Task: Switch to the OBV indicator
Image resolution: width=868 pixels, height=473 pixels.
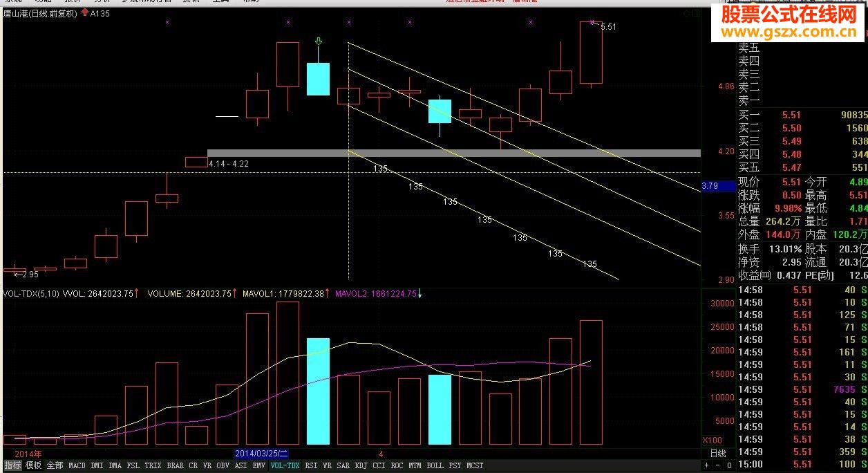Action: pyautogui.click(x=223, y=466)
